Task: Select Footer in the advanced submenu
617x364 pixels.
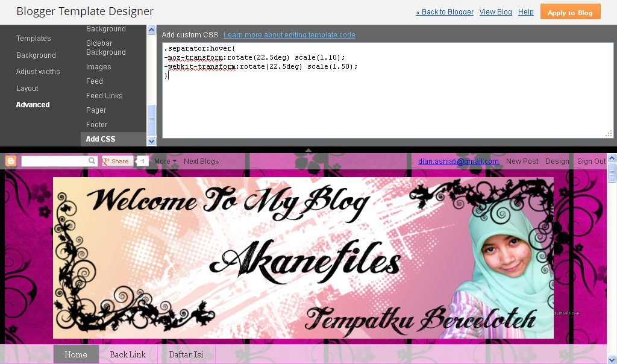Action: click(x=96, y=124)
